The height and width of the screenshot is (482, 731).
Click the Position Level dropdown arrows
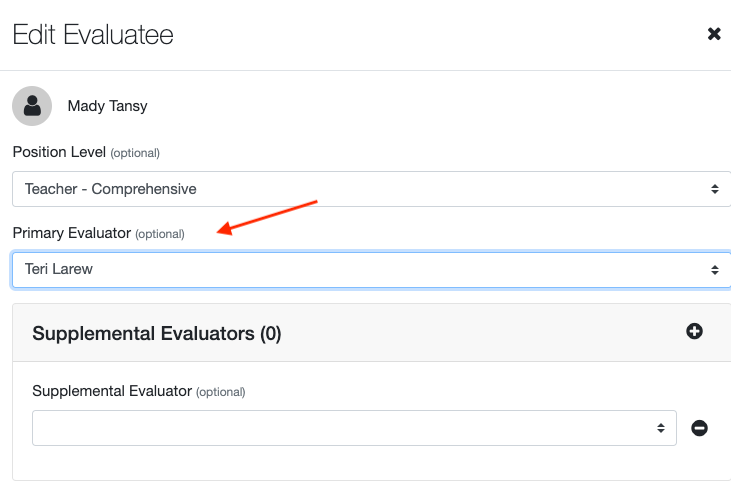coord(714,188)
